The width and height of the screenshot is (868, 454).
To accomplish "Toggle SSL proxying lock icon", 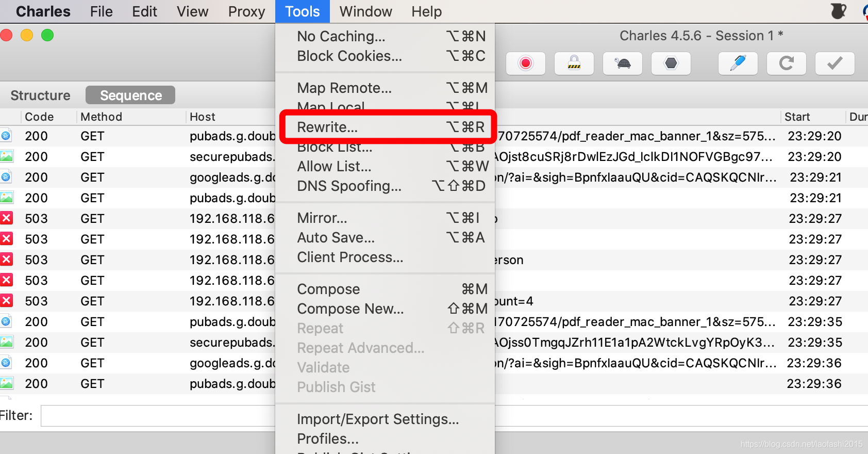I will [574, 63].
